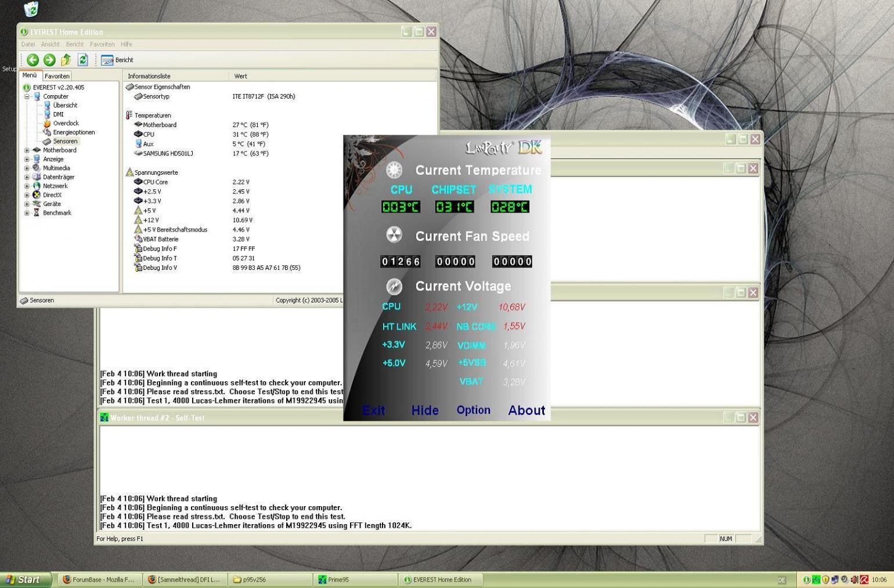Open the Recycle Bin desktop icon
Image resolution: width=894 pixels, height=588 pixels.
(x=31, y=9)
